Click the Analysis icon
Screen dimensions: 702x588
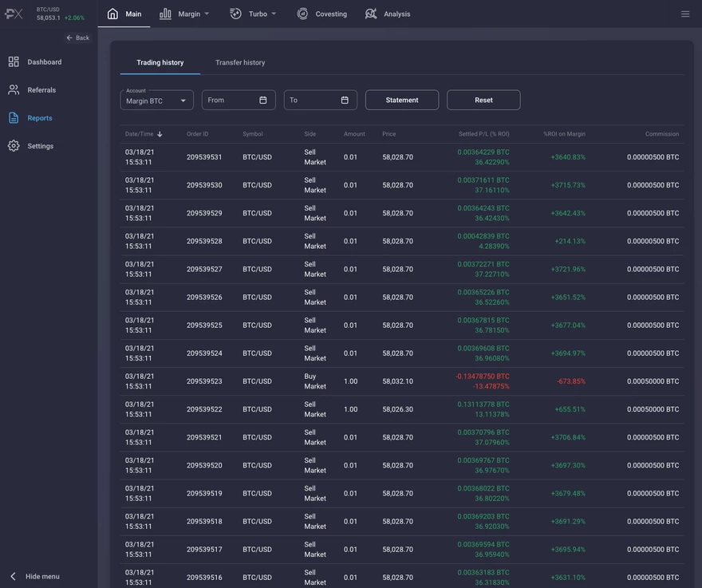[371, 14]
